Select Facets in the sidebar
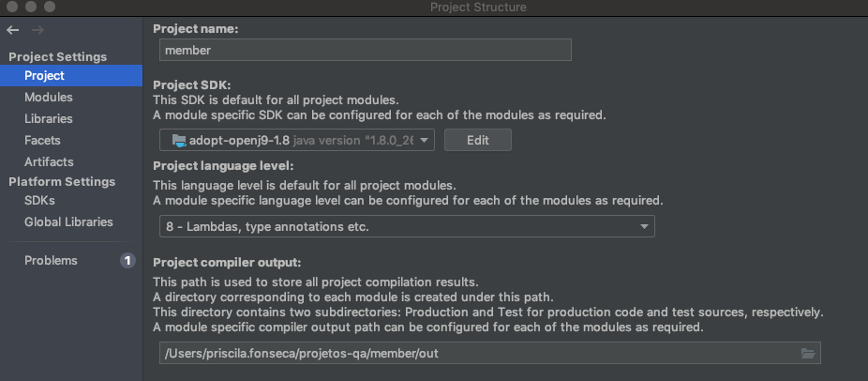Screen dimensions: 868x381 [43, 140]
